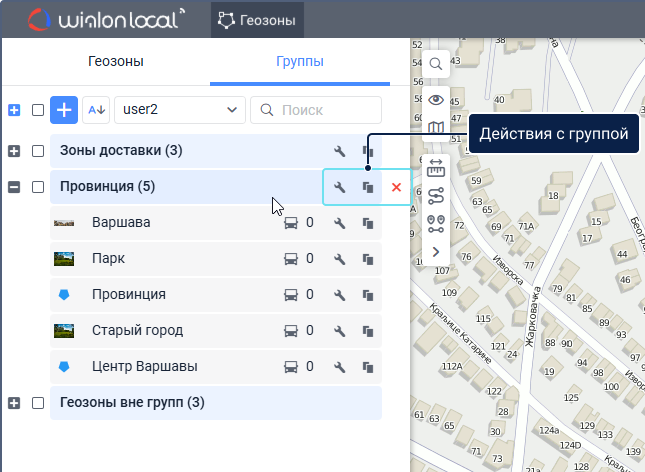
Task: Switch to the Геозоны tab
Action: 115,62
